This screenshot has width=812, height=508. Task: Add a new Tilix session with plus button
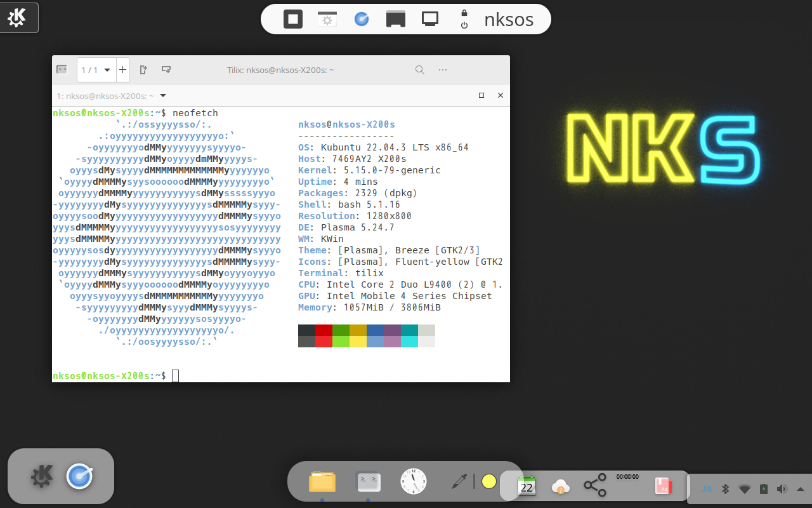pyautogui.click(x=122, y=70)
